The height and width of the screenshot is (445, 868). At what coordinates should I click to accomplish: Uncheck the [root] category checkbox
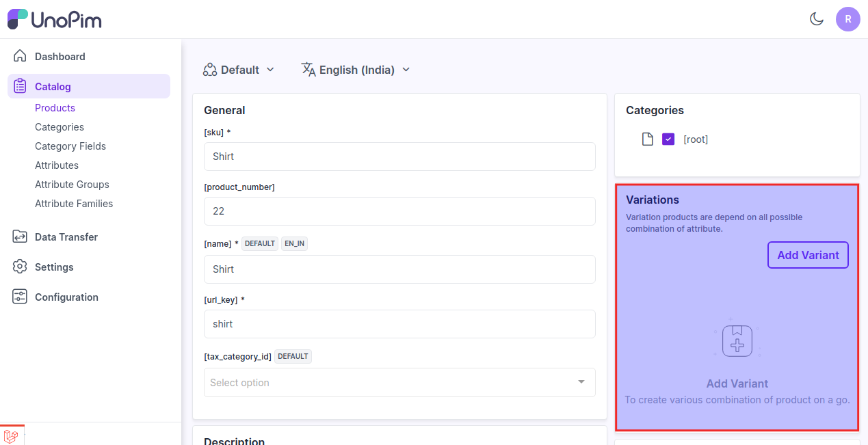[x=668, y=139]
